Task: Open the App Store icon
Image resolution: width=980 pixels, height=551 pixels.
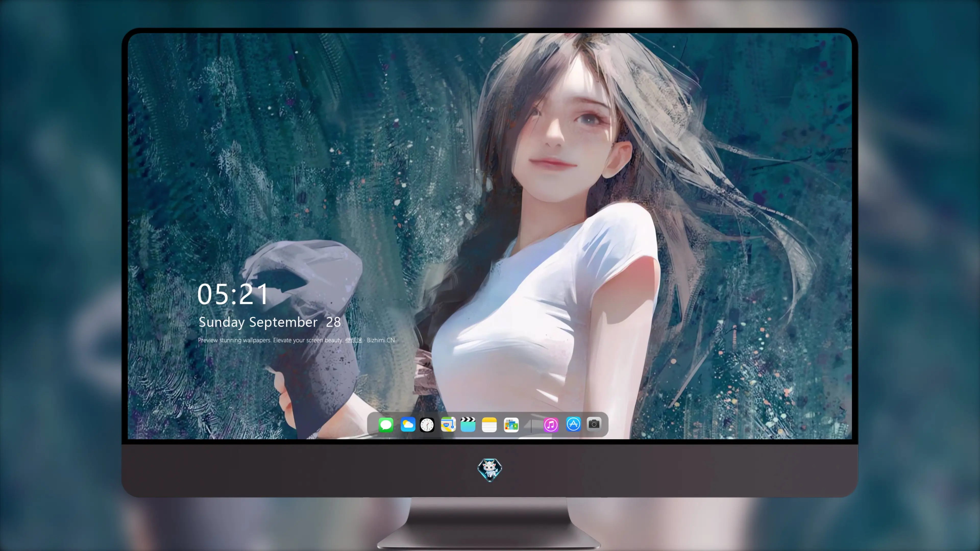Action: point(573,424)
